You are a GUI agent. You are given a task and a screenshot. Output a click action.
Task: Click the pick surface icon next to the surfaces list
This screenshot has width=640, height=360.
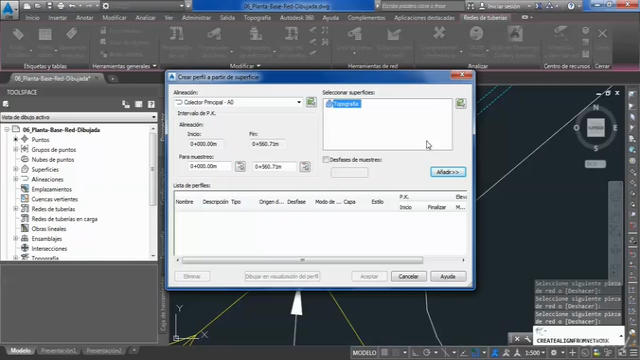point(461,103)
